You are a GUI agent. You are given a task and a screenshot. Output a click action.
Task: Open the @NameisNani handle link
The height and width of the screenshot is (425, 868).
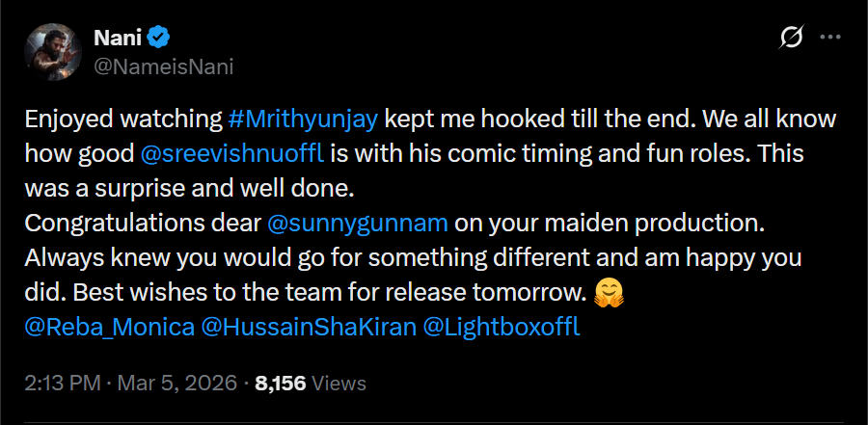point(163,66)
